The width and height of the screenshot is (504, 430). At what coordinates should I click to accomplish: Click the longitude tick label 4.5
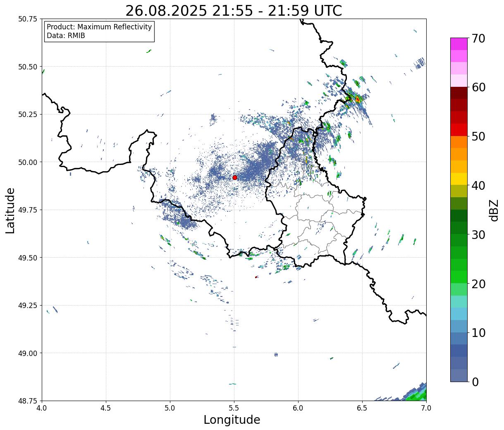click(x=106, y=408)
